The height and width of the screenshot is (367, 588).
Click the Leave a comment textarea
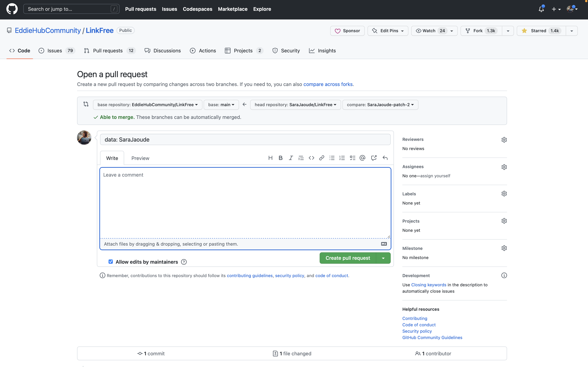pyautogui.click(x=245, y=203)
